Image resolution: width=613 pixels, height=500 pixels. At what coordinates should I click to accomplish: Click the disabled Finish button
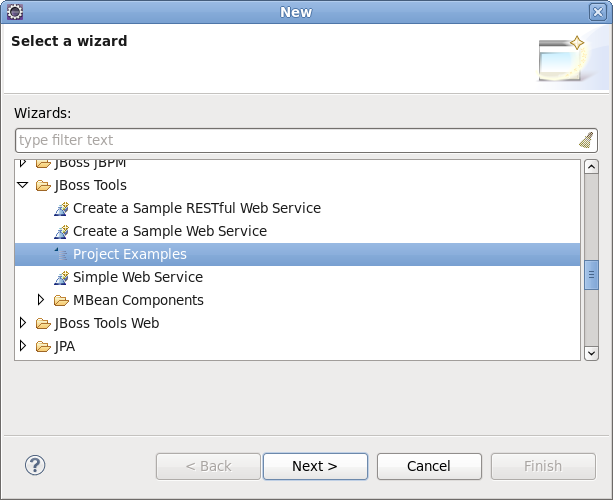click(543, 466)
